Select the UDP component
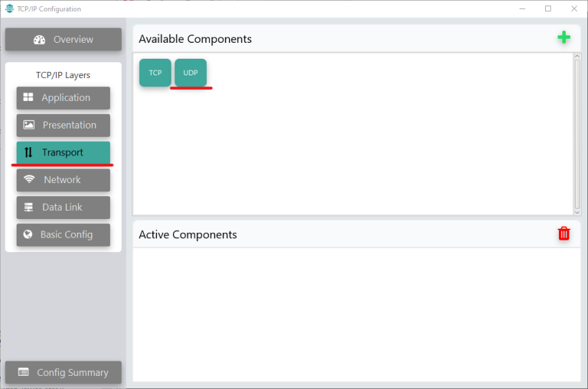Image resolution: width=588 pixels, height=389 pixels. 190,73
